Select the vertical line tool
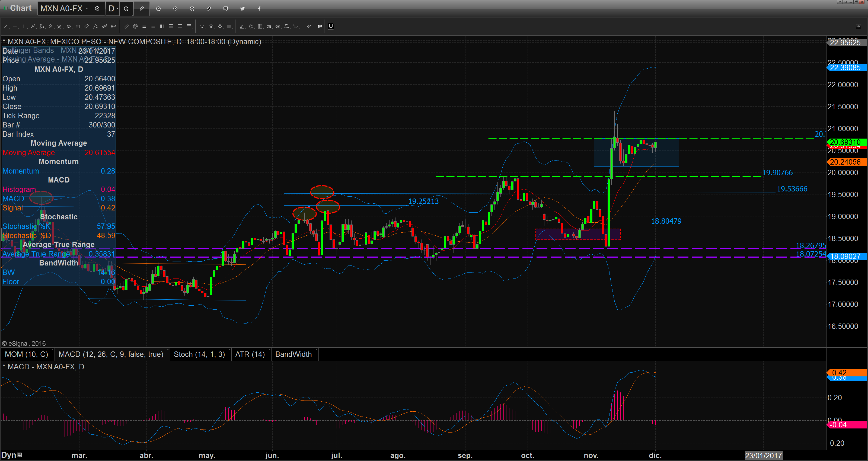The height and width of the screenshot is (461, 868). (x=24, y=26)
